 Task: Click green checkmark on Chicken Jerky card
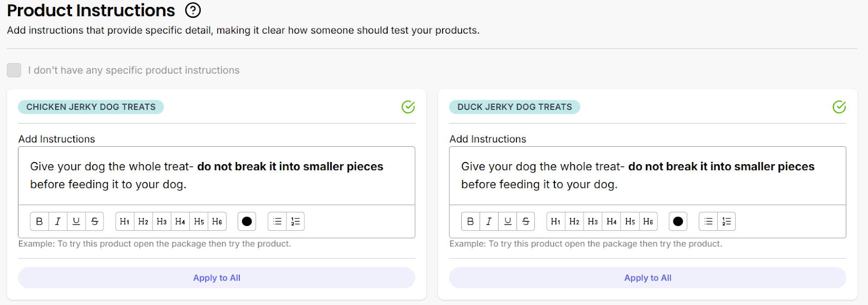(408, 107)
